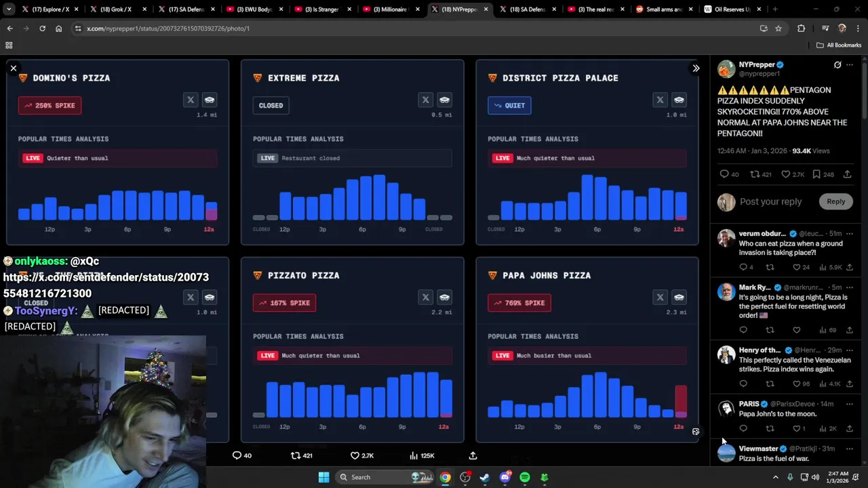Reply to Mark Ry's comment
Viewport: 868px width, 488px height.
(x=743, y=330)
